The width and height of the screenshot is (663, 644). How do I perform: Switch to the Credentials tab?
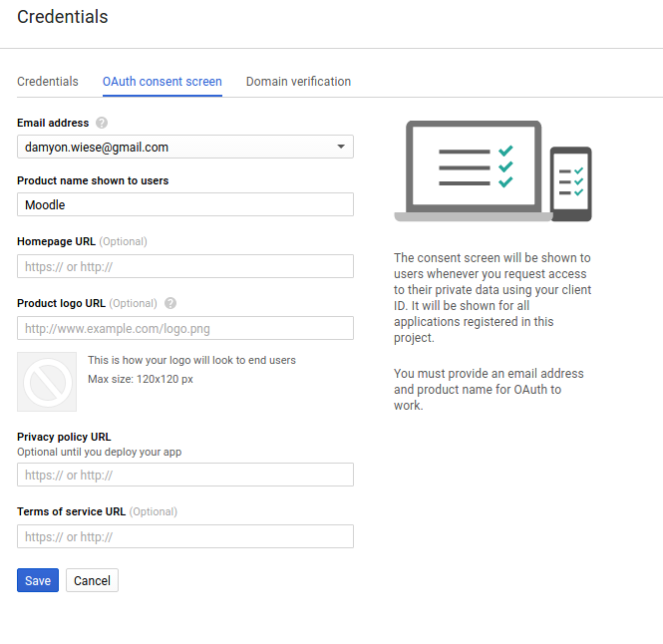(x=48, y=82)
